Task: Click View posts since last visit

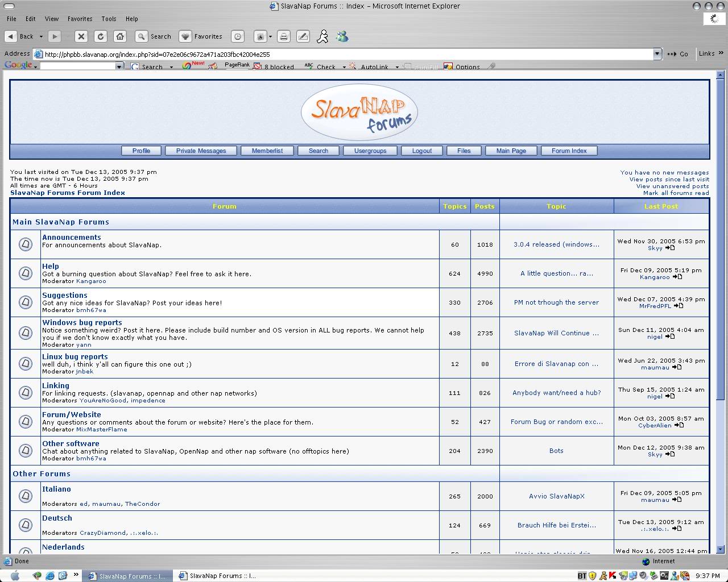Action: coord(669,179)
